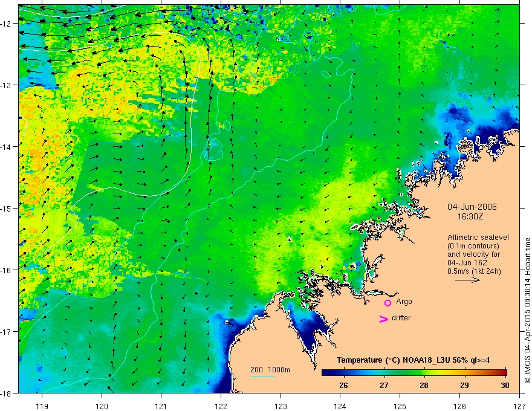
Task: Click the 'Temperature (°C) NOAA18_L3U 56% ql>=4' title
Action: (414, 360)
